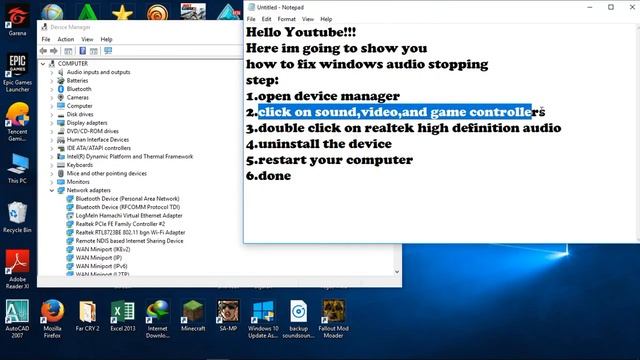Select Disk drives in device tree
This screenshot has width=640, height=360.
(x=80, y=114)
